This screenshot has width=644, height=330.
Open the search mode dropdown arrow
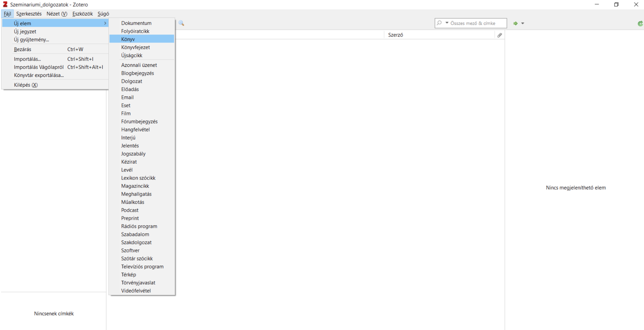[x=447, y=23]
